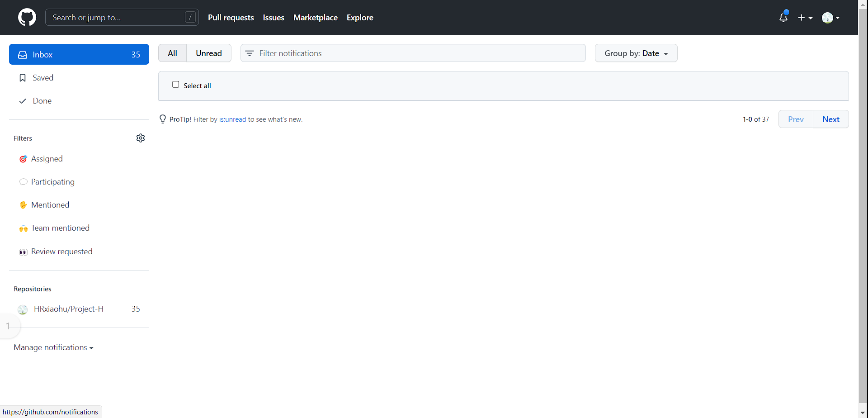Open the Inbox folder
The height and width of the screenshot is (418, 868).
tap(79, 54)
